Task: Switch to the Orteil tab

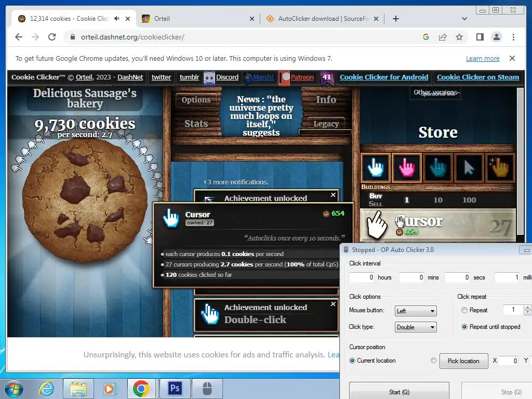Action: 198,19
